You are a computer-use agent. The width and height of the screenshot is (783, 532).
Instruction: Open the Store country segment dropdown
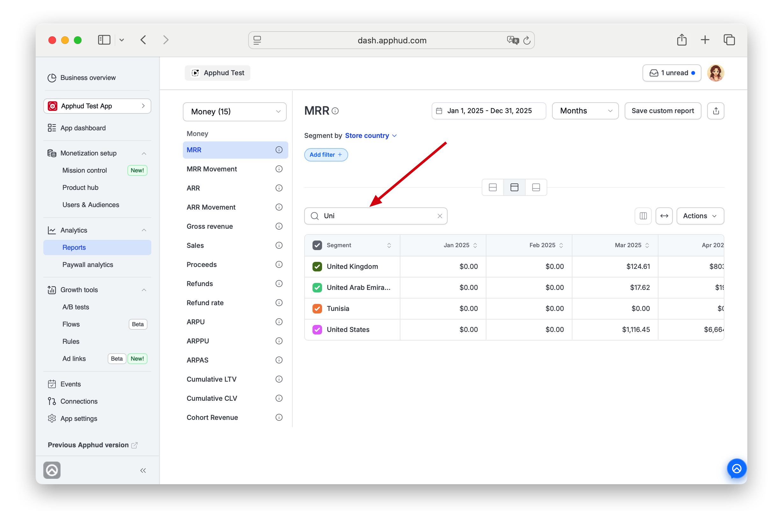pos(370,135)
